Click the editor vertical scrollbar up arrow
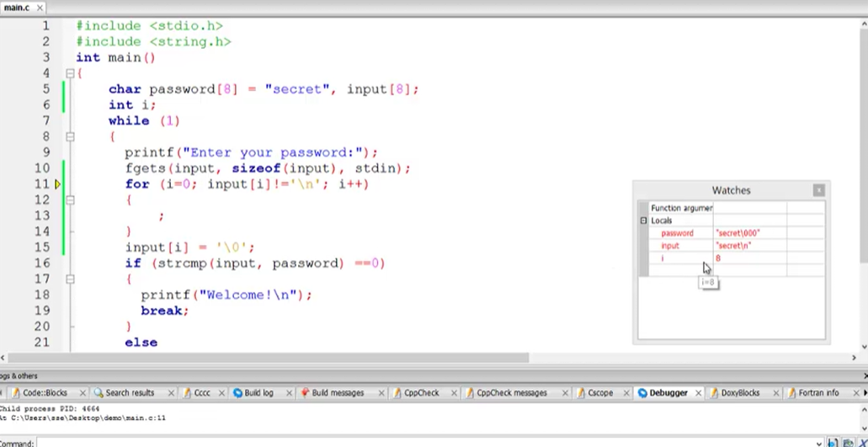868x447 pixels. 864,24
